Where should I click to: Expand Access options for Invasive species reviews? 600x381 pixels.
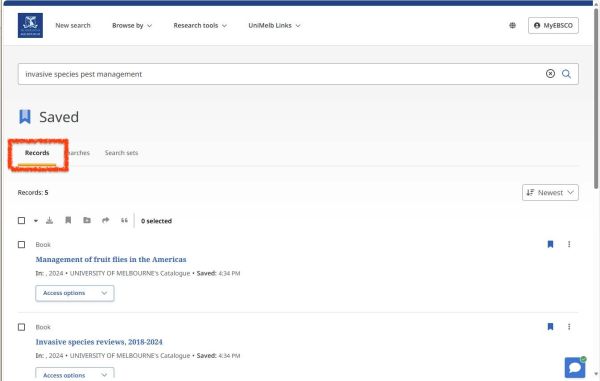75,373
